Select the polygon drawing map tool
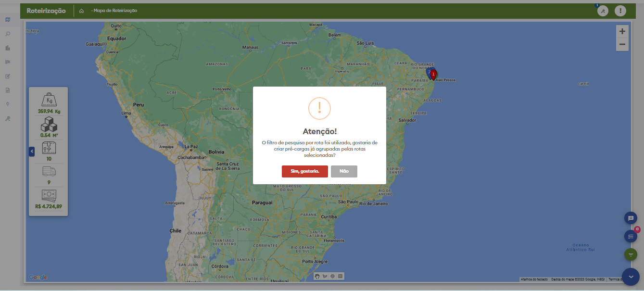Image resolution: width=644 pixels, height=291 pixels. (325, 276)
